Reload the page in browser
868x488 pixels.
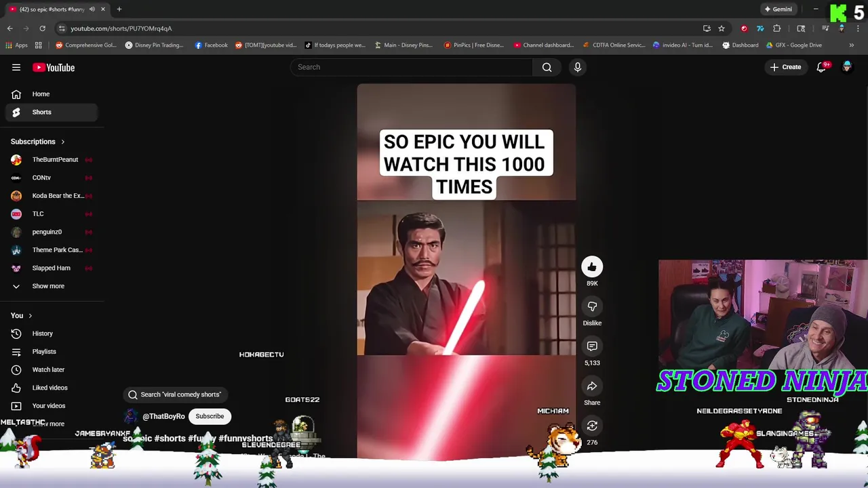[42, 28]
